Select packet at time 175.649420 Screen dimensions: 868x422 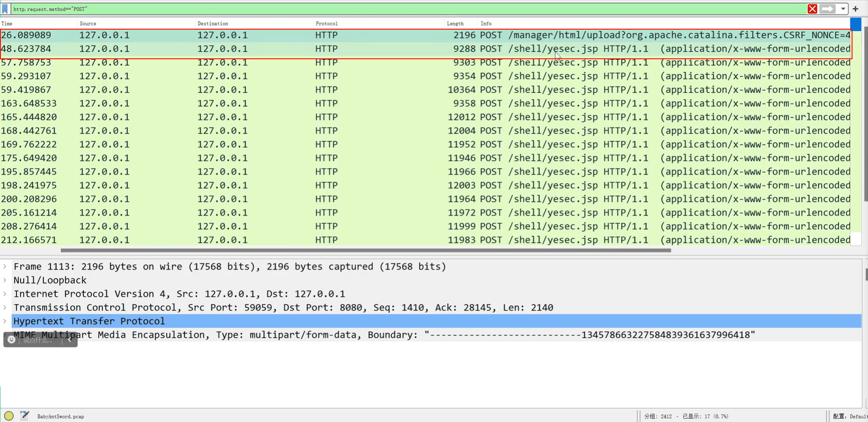tap(425, 158)
